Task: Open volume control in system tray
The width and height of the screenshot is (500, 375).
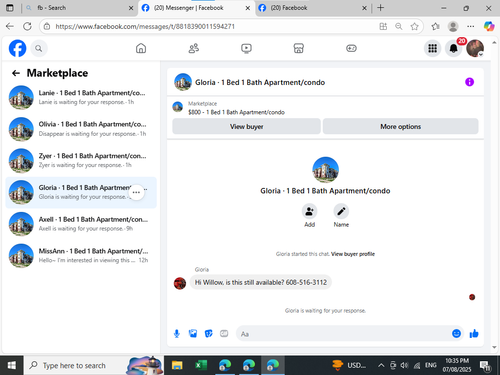Action: click(x=404, y=365)
